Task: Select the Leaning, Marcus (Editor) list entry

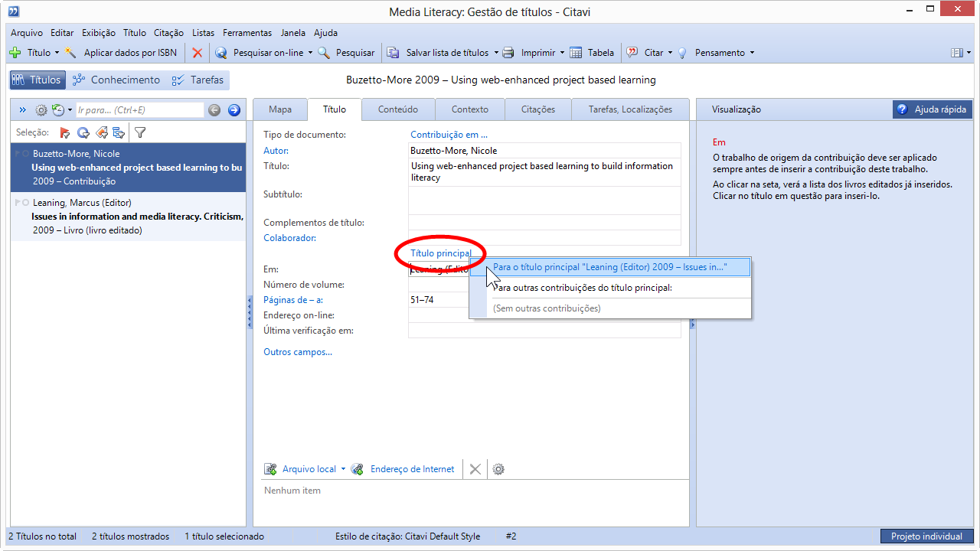Action: pyautogui.click(x=128, y=217)
